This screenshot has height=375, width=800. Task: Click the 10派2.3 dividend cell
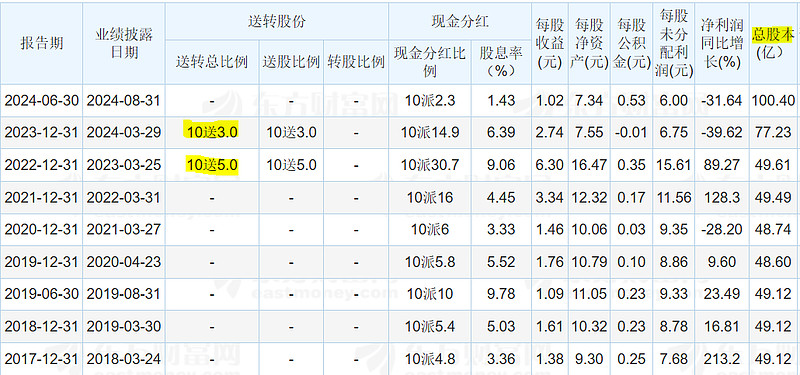tap(430, 101)
